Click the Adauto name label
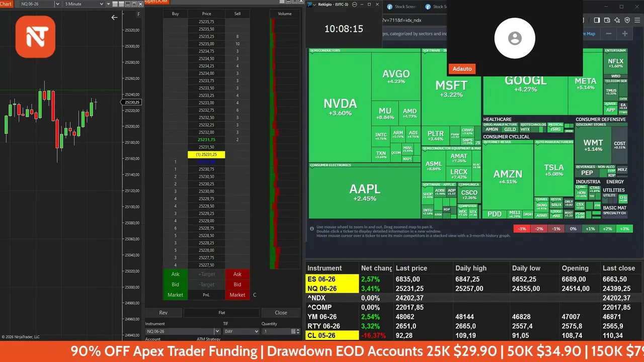644x362 pixels. pyautogui.click(x=462, y=69)
